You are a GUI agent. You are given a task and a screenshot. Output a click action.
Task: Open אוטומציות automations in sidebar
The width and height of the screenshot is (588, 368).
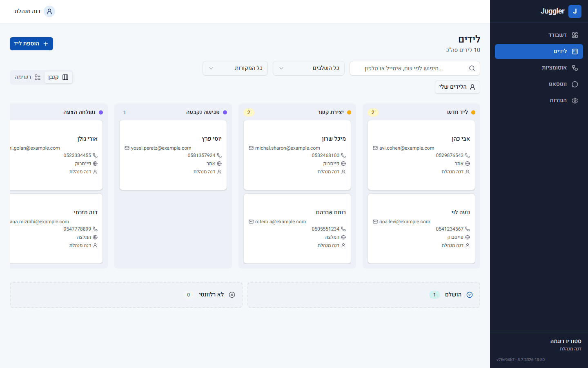coord(539,68)
